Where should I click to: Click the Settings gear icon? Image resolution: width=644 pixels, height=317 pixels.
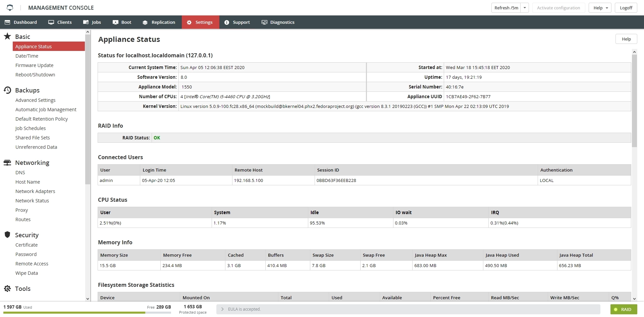[189, 22]
